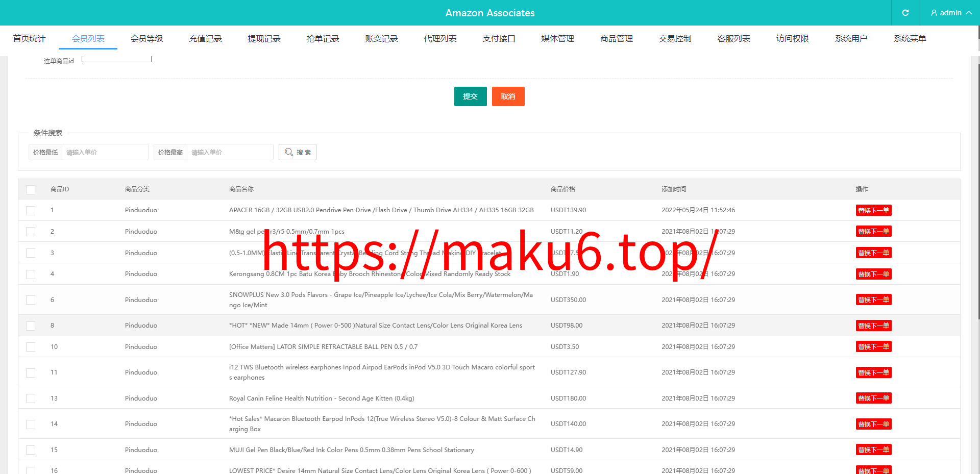This screenshot has height=474, width=980.
Task: Click the orange 取消 cancel button
Action: 508,96
